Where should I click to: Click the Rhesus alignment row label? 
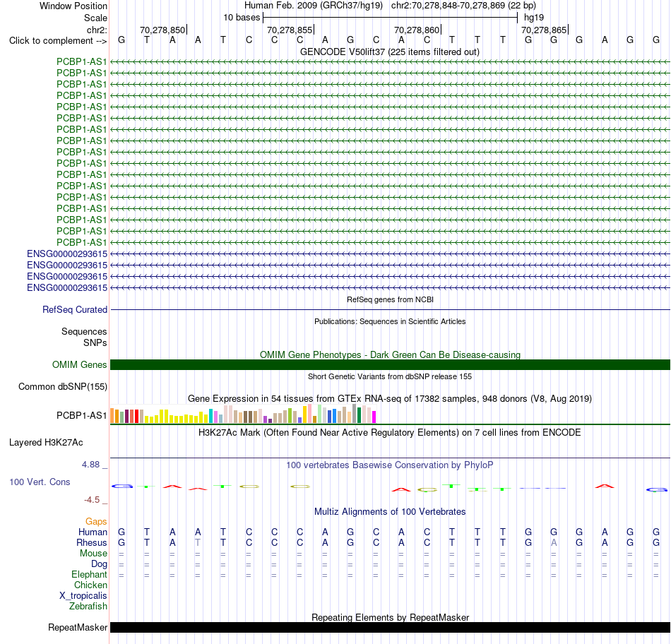tap(92, 542)
